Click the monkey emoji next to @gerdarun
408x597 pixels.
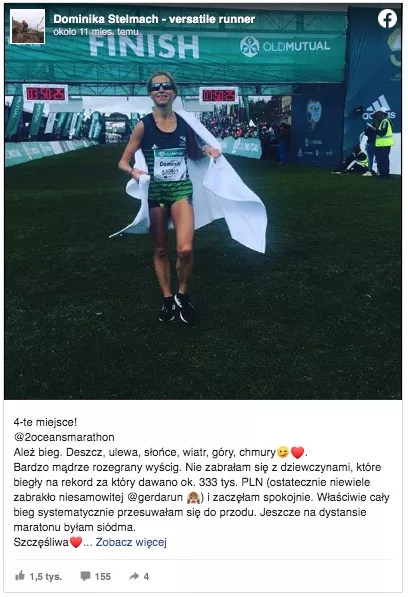(194, 498)
